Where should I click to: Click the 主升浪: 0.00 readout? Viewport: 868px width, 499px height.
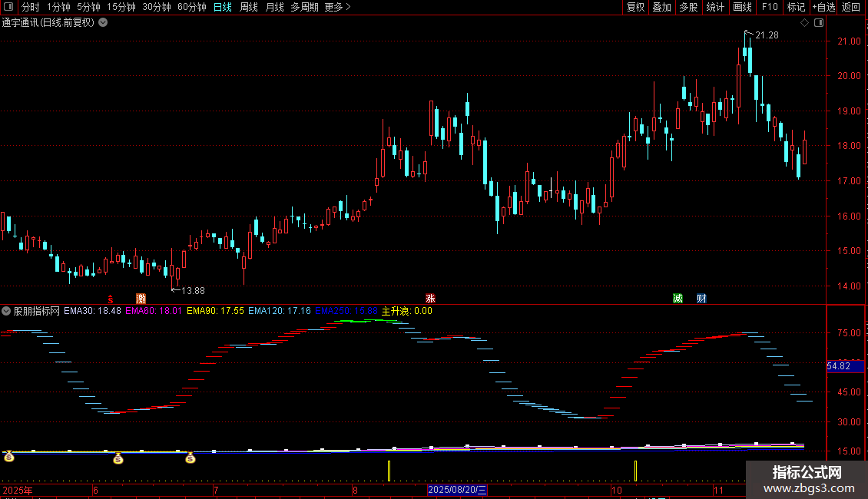point(407,311)
